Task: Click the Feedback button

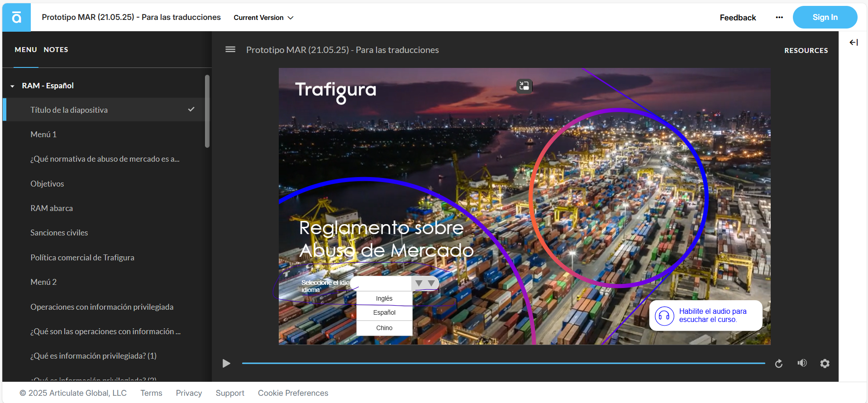Action: (x=738, y=18)
